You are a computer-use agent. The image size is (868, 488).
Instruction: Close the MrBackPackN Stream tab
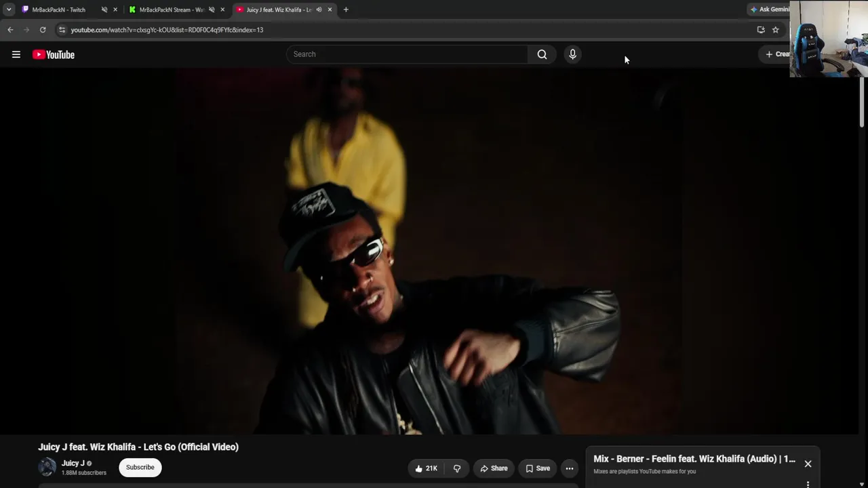pyautogui.click(x=222, y=9)
